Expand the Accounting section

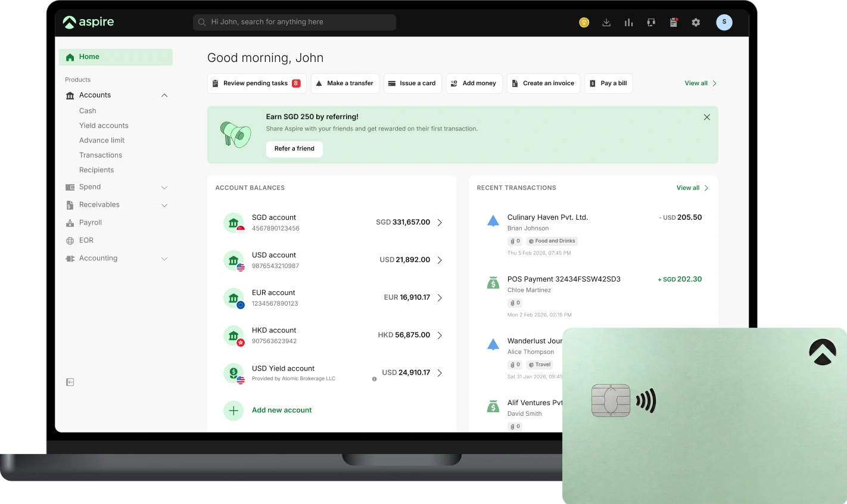click(x=164, y=259)
